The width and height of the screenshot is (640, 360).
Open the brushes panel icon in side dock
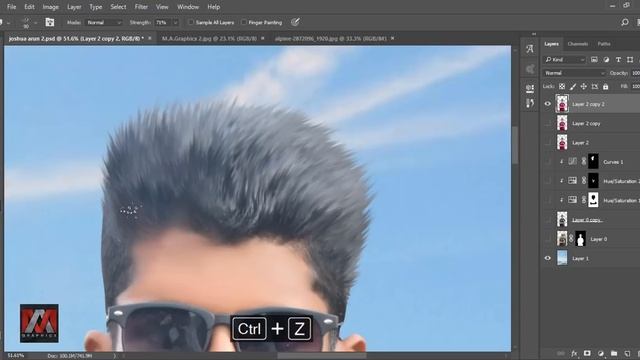coord(530,88)
